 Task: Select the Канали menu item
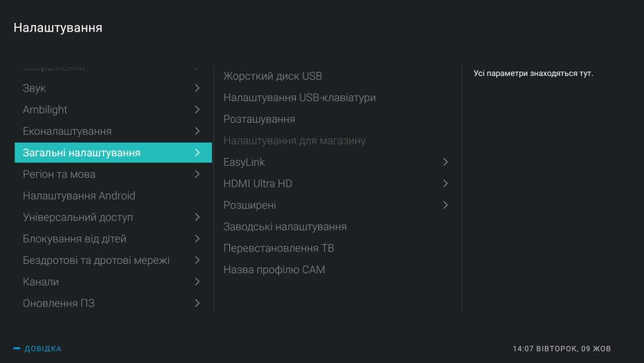tap(41, 282)
